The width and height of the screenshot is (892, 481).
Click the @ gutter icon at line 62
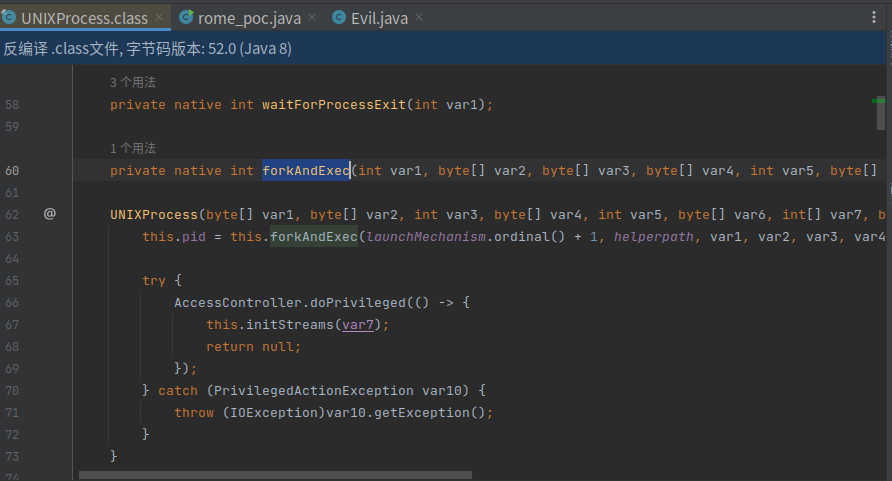(50, 214)
